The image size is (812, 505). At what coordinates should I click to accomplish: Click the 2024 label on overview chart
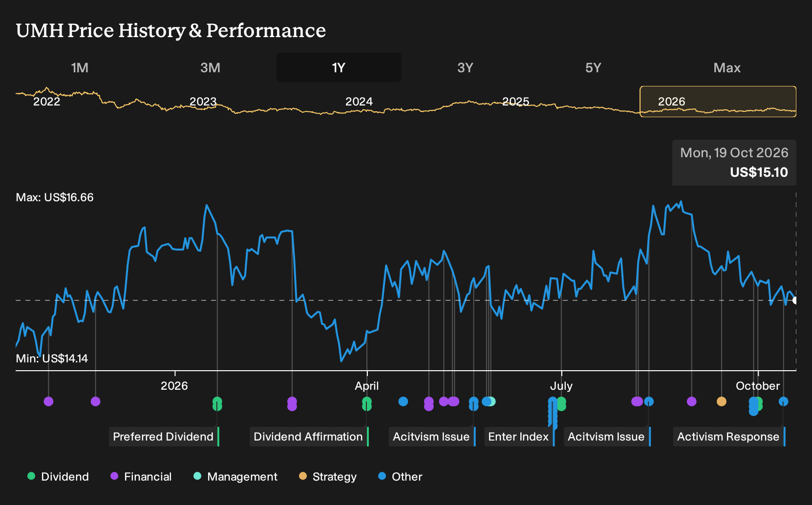pos(359,102)
